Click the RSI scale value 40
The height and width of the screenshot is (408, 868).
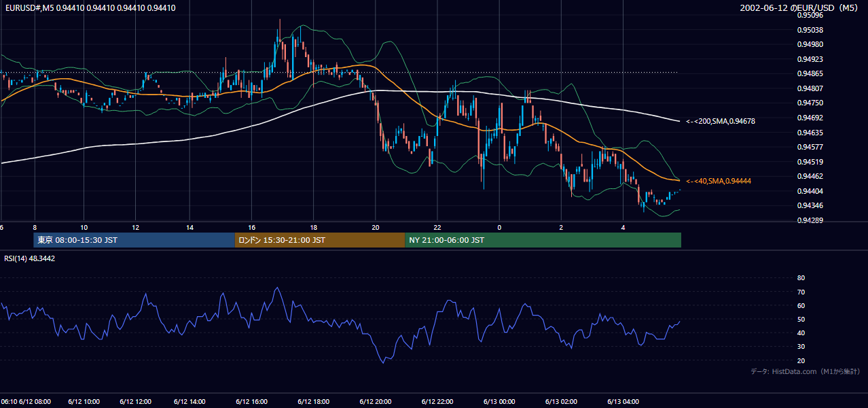[801, 333]
